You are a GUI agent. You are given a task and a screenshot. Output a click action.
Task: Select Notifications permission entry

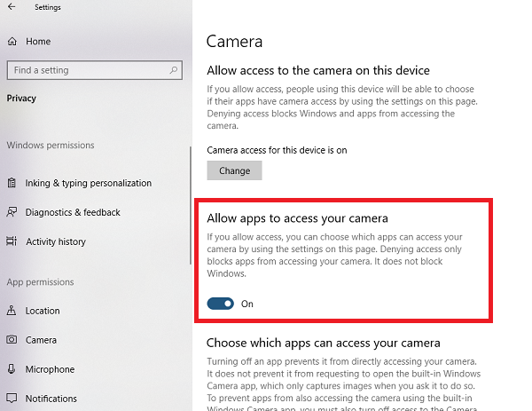(51, 399)
